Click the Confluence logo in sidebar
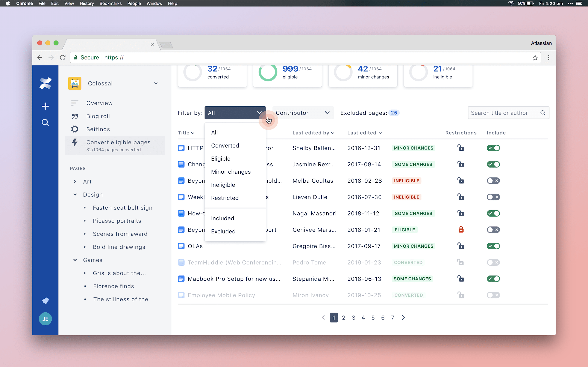 pos(45,83)
